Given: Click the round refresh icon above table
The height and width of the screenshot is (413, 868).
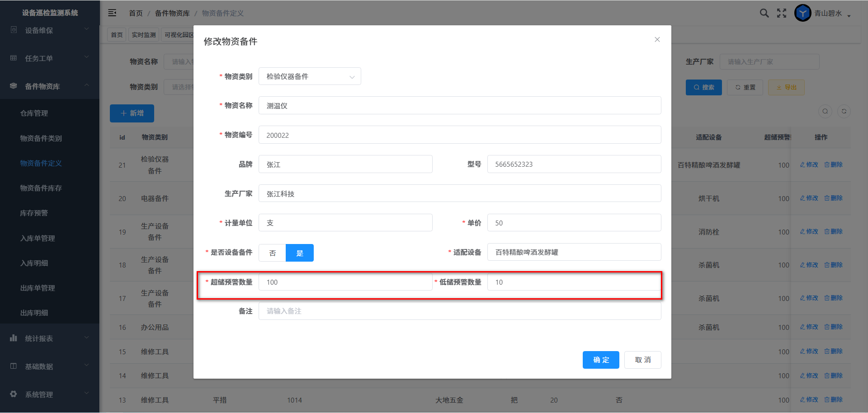Looking at the screenshot, I should point(844,112).
